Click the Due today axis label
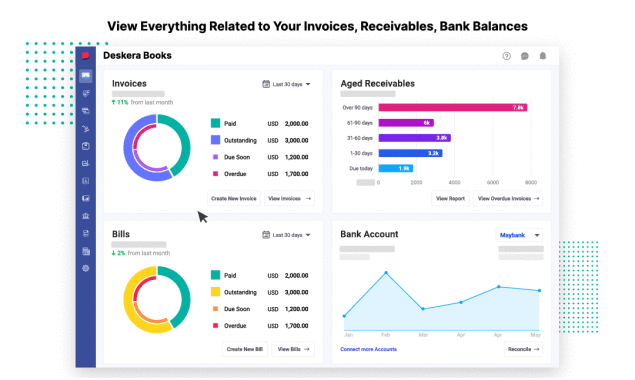The image size is (635, 380). pos(361,169)
